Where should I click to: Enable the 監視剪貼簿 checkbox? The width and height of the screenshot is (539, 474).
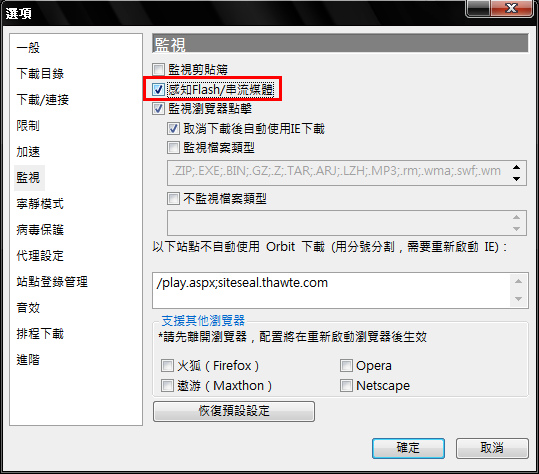click(x=158, y=69)
